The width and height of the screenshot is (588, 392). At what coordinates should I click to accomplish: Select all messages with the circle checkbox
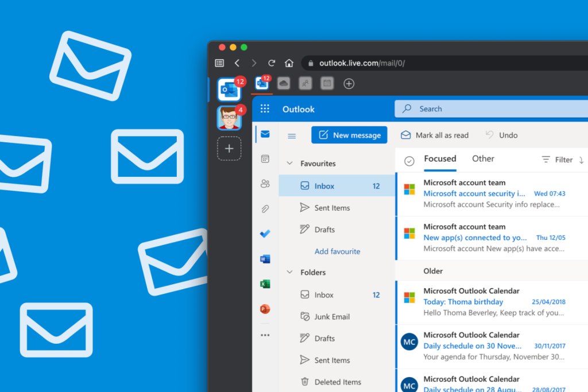tap(409, 161)
